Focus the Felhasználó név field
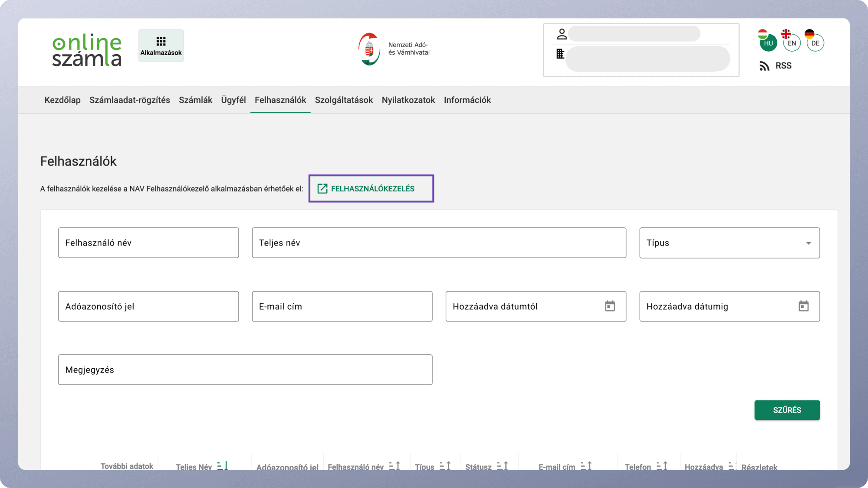 148,243
